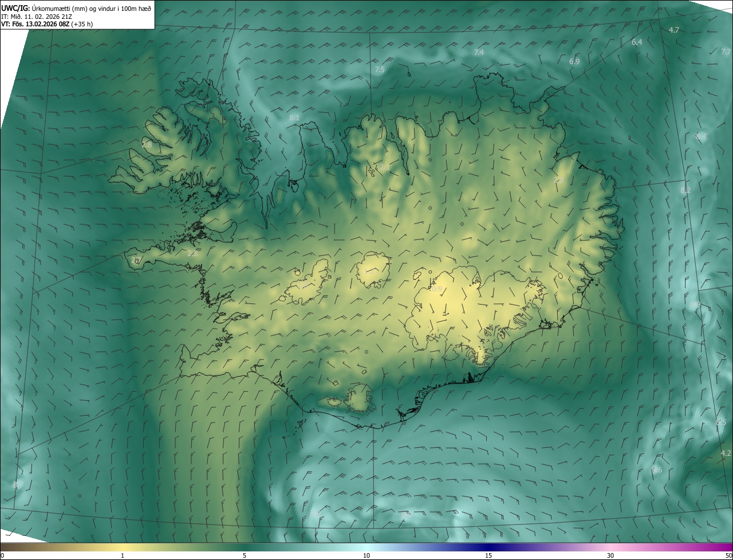Click the 4.7 value near the top-right
Image resolution: width=733 pixels, height=560 pixels.
pos(673,30)
